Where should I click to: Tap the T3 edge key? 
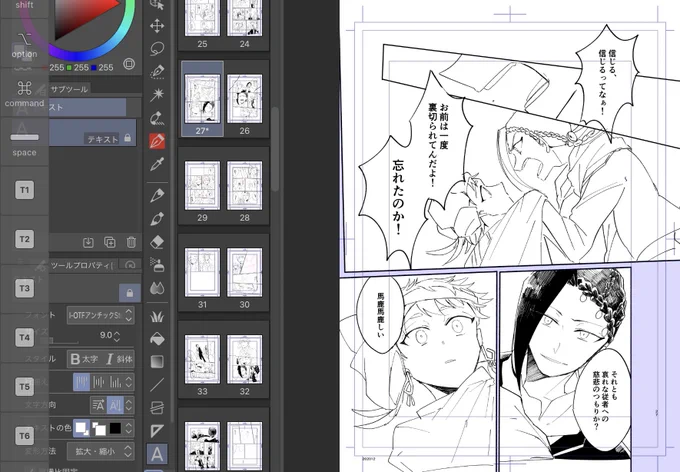(24, 288)
